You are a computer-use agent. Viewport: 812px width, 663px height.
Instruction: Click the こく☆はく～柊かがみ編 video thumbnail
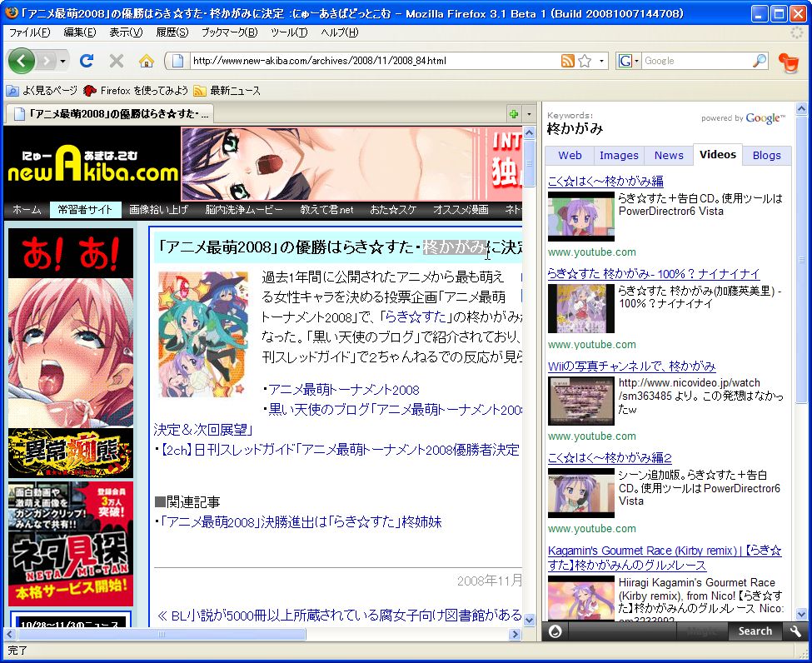pyautogui.click(x=581, y=217)
